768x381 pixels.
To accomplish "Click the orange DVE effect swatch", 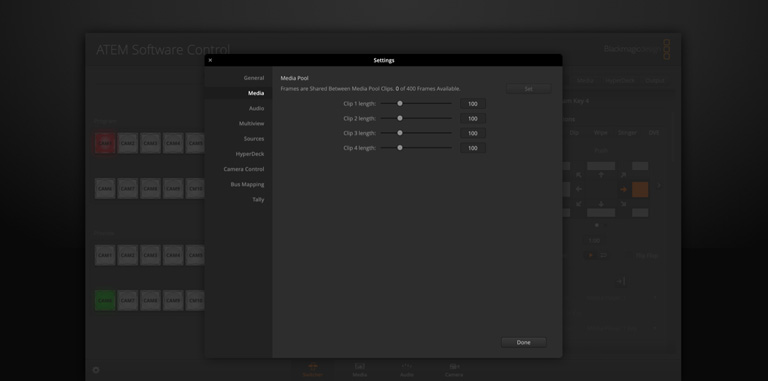I will coord(640,190).
